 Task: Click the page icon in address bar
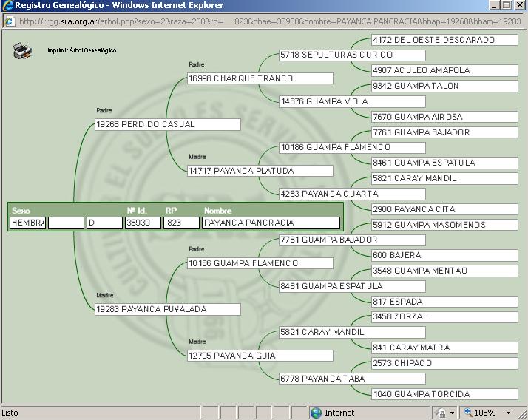pos(10,21)
